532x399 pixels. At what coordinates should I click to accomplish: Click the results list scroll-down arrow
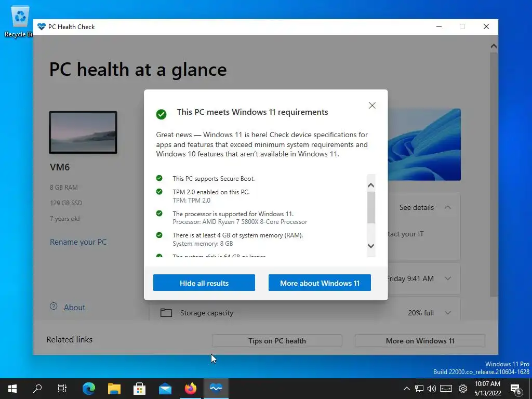[x=371, y=246]
